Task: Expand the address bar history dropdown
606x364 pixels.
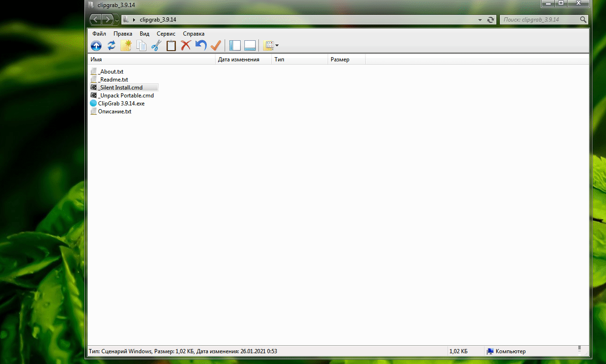Action: (480, 20)
